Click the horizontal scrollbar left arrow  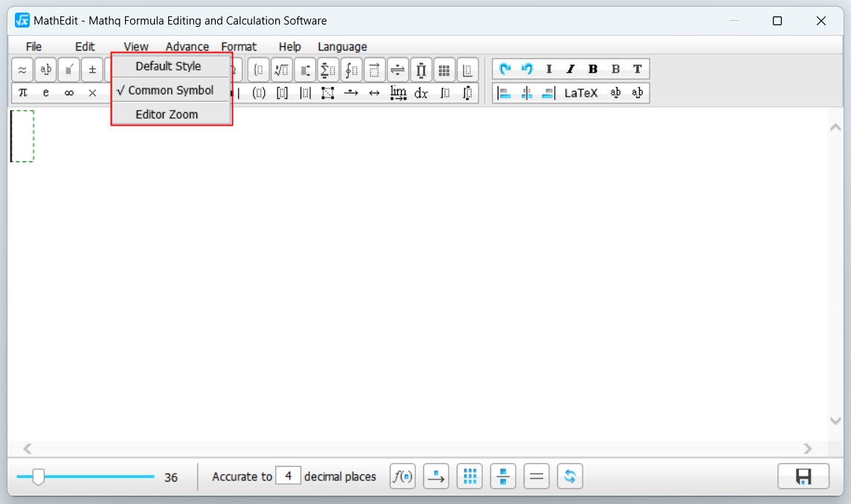tap(27, 449)
